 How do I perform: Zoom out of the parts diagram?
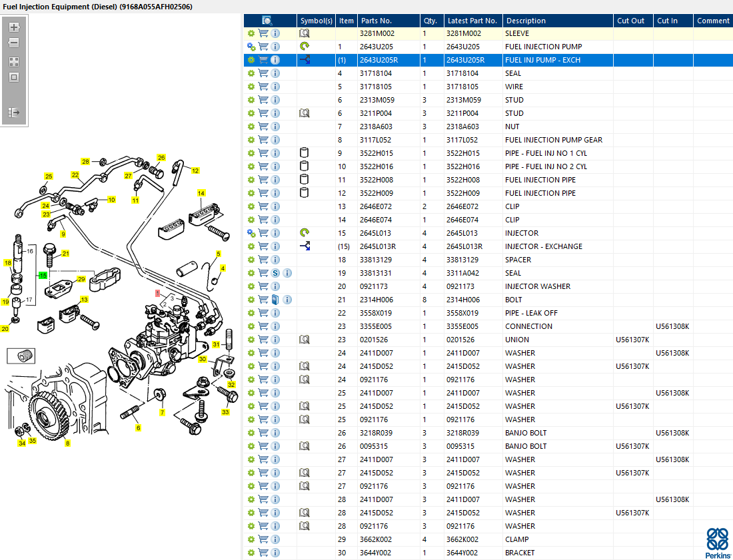[x=14, y=43]
